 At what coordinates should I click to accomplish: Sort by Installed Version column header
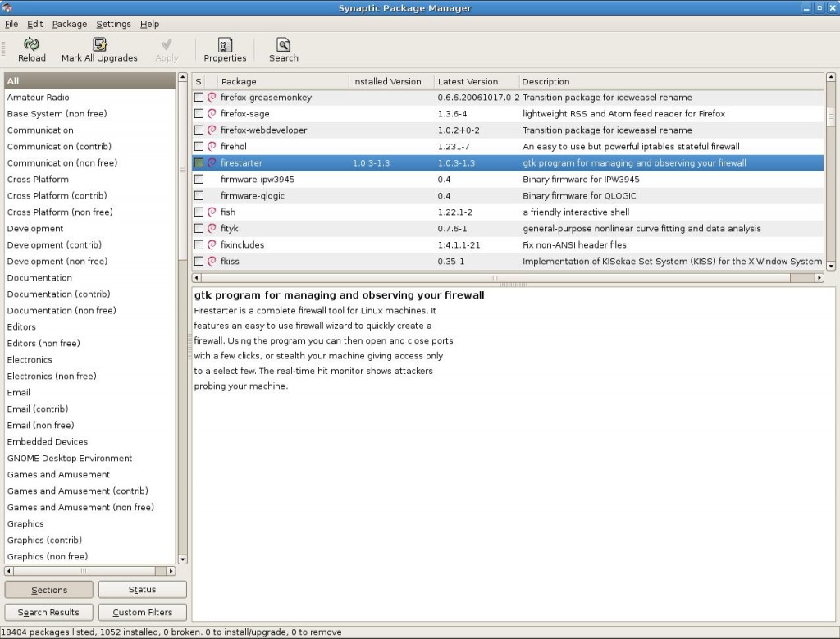click(x=390, y=81)
